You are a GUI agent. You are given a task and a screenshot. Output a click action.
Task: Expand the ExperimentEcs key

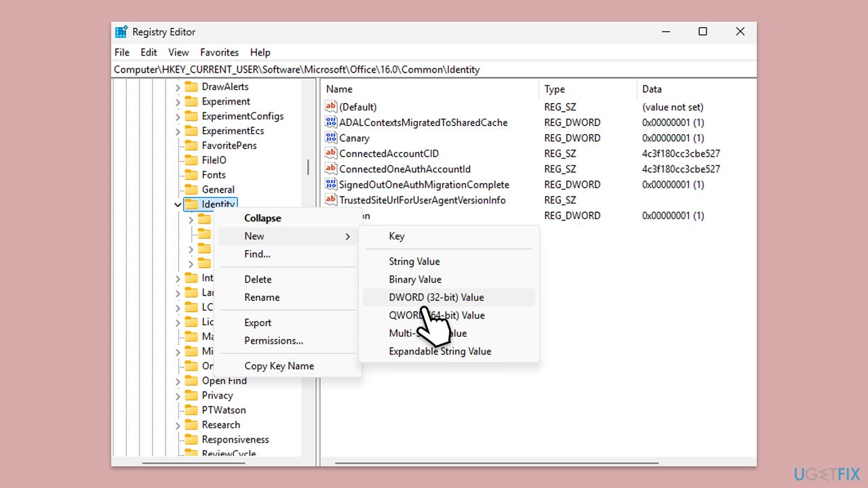[178, 131]
